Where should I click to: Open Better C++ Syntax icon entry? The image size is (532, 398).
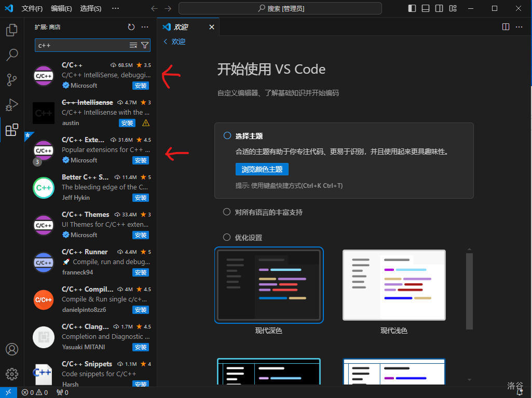pyautogui.click(x=44, y=188)
